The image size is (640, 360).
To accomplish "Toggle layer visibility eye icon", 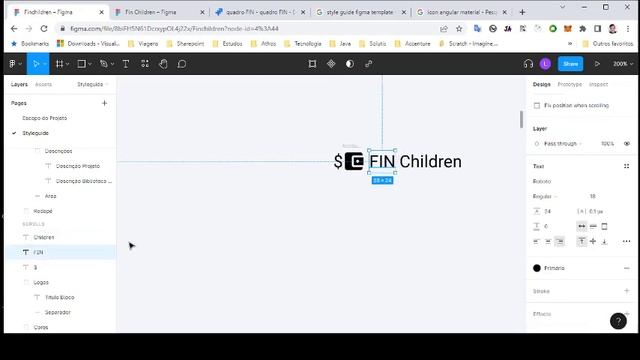I will click(x=627, y=144).
